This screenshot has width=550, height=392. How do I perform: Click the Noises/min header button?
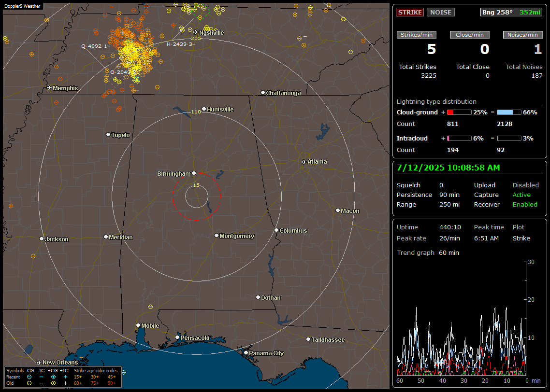[522, 35]
